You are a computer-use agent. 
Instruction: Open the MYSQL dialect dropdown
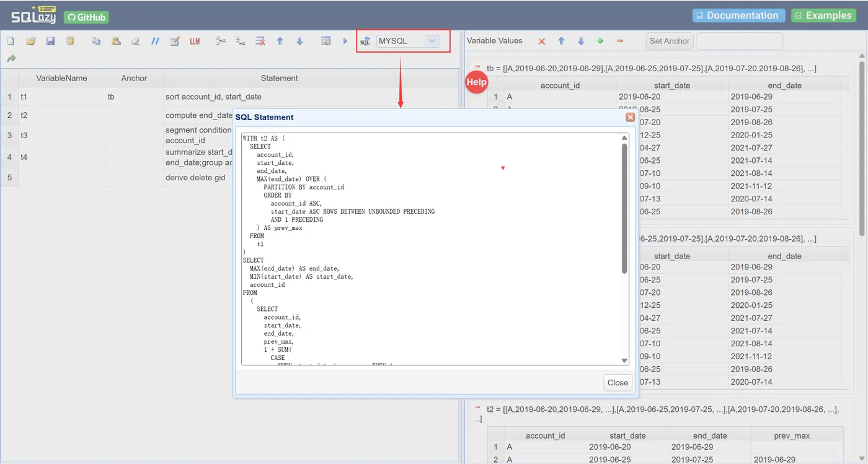pos(408,41)
